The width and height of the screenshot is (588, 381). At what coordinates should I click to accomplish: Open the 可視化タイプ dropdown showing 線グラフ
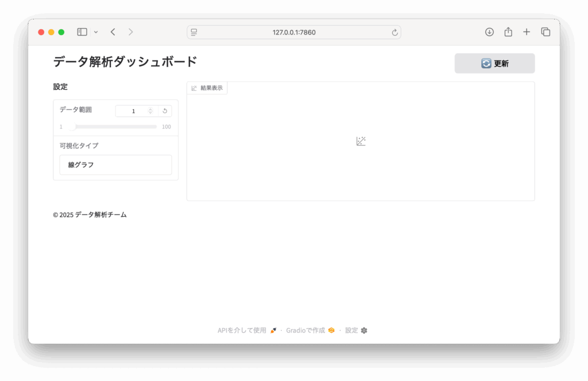click(x=115, y=165)
